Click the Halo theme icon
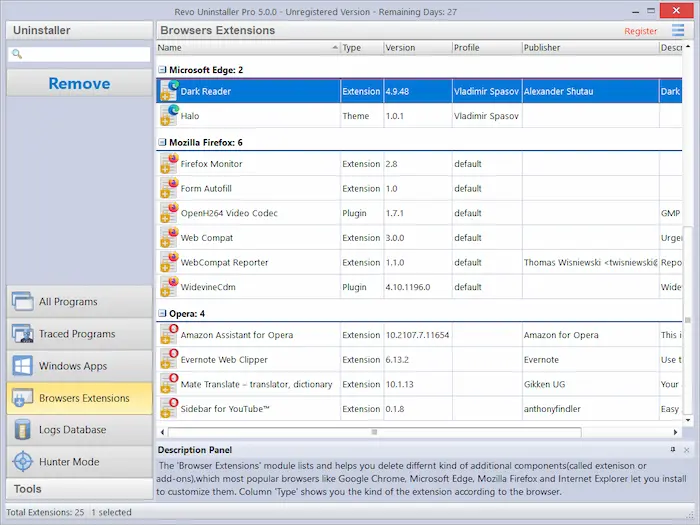The image size is (700, 525). click(169, 116)
